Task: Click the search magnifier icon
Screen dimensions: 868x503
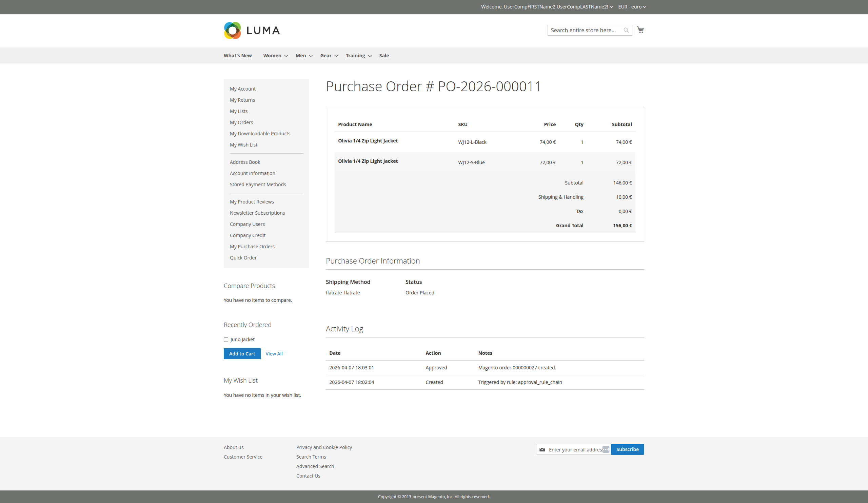Action: click(x=626, y=30)
